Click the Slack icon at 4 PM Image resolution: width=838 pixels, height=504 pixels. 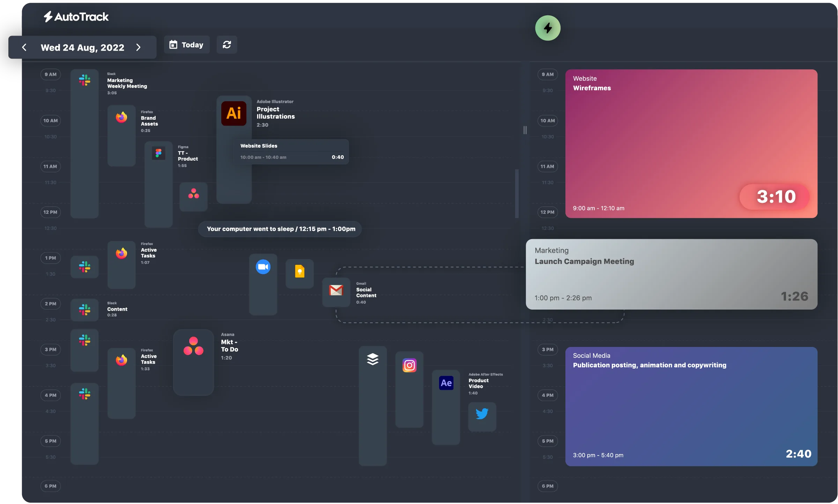click(84, 394)
